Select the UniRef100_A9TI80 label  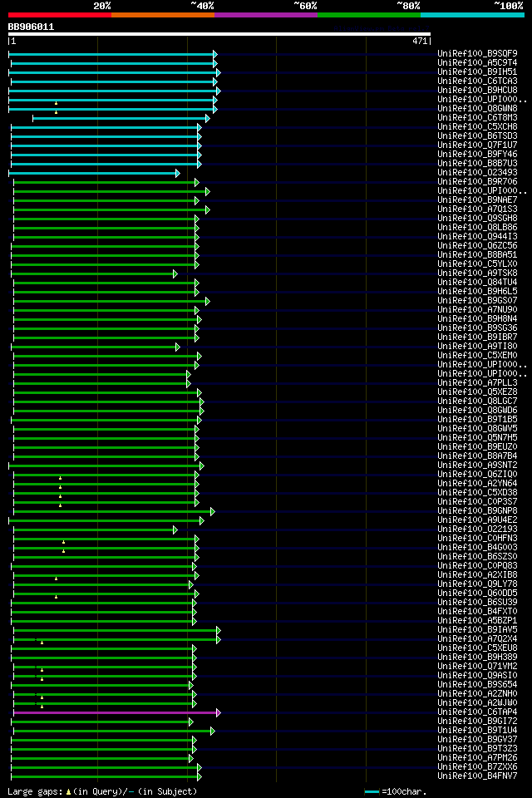pyautogui.click(x=477, y=347)
